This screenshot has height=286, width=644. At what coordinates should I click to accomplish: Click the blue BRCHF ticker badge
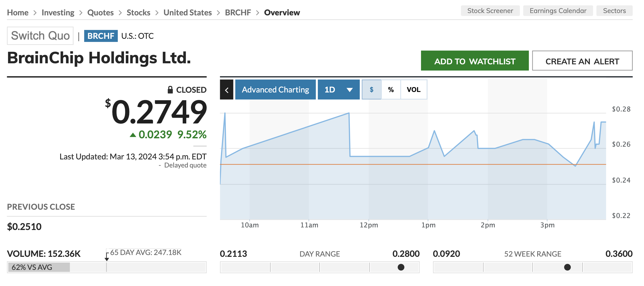pyautogui.click(x=101, y=36)
